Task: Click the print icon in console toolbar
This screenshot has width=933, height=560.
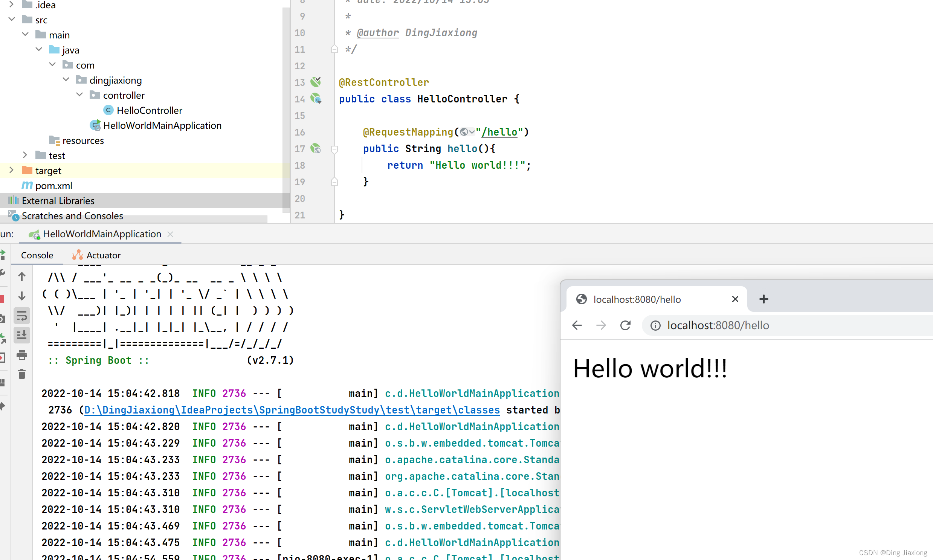Action: tap(22, 355)
